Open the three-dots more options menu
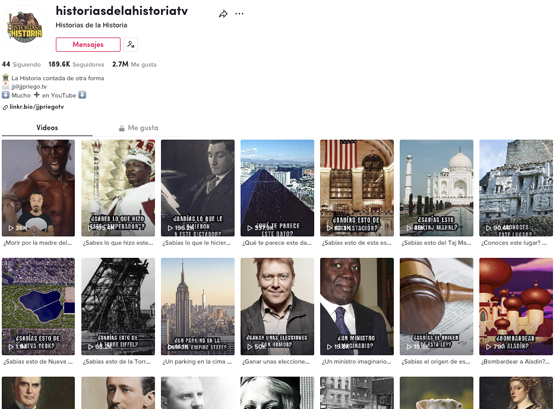 point(239,14)
